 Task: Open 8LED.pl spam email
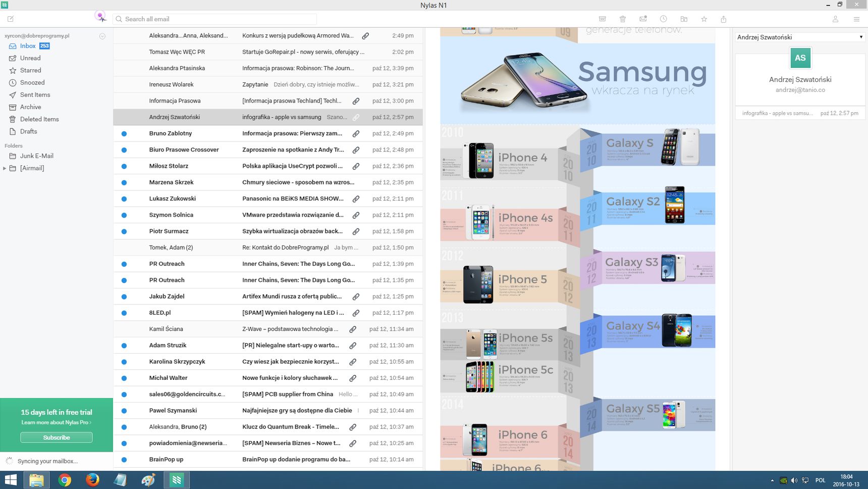(268, 313)
